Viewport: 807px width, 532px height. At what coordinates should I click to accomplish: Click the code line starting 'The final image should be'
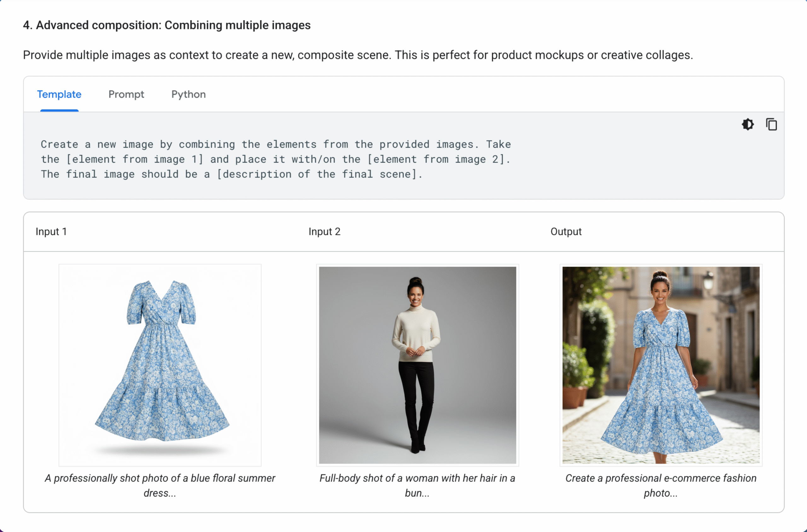pyautogui.click(x=232, y=174)
